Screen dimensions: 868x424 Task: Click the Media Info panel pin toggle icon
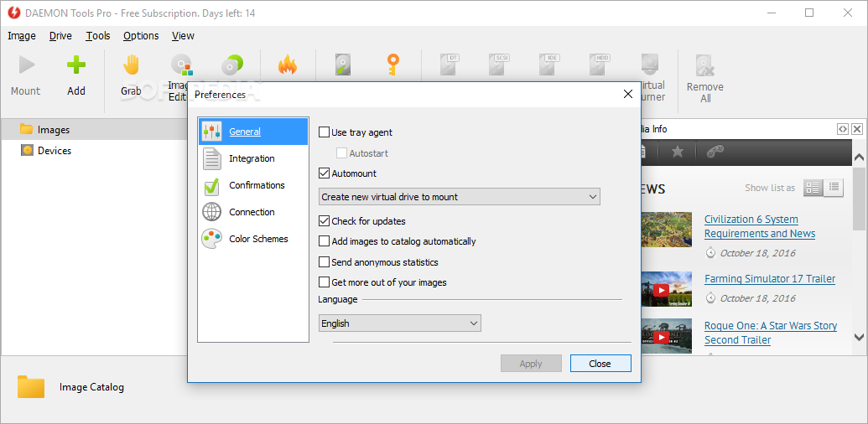[843, 129]
